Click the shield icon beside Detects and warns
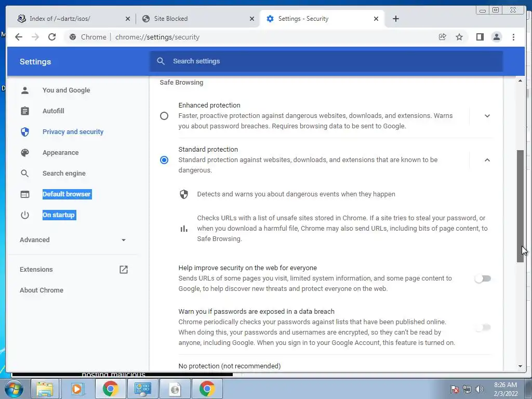This screenshot has width=532, height=399. pos(183,194)
